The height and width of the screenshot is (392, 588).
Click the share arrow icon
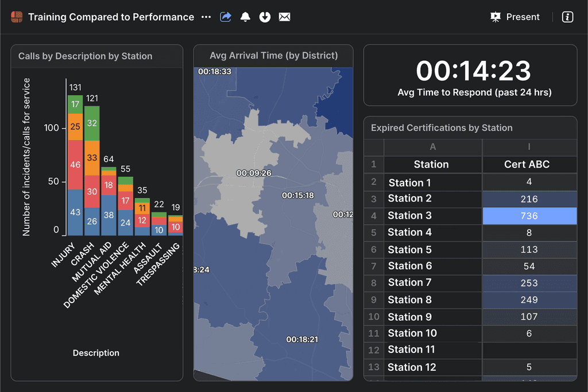tap(226, 17)
